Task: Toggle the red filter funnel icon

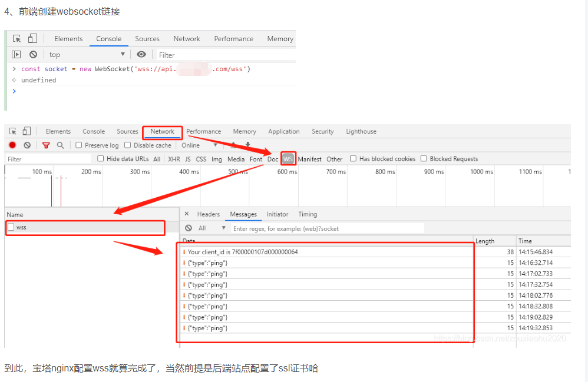Action: coord(46,145)
